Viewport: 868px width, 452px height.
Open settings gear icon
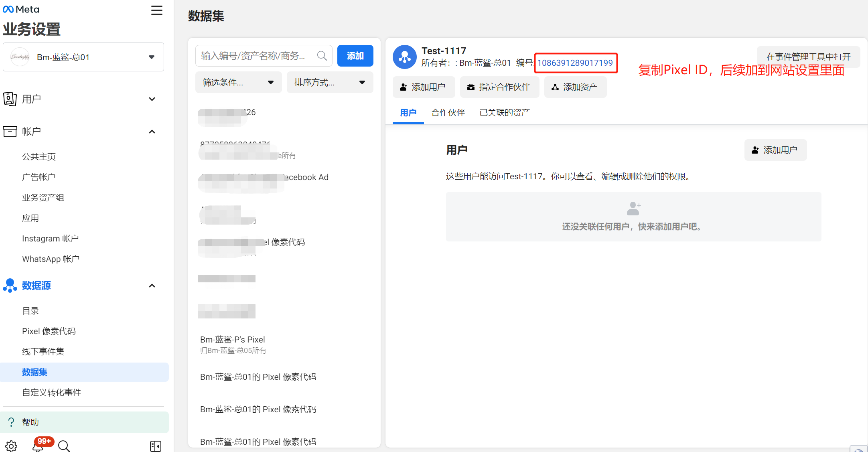[x=11, y=446]
